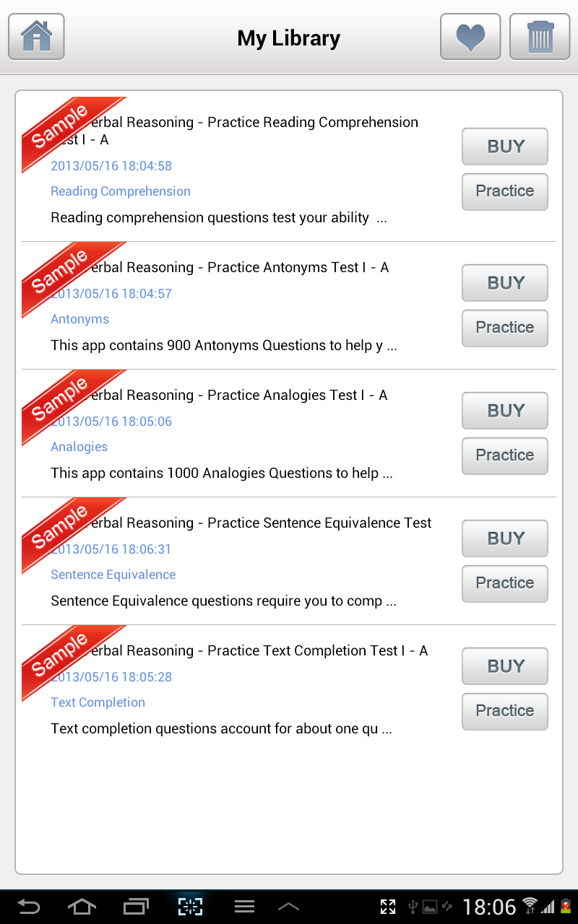Screen dimensions: 578x924
Task: Open the Sentence Equivalence category link
Action: [113, 575]
